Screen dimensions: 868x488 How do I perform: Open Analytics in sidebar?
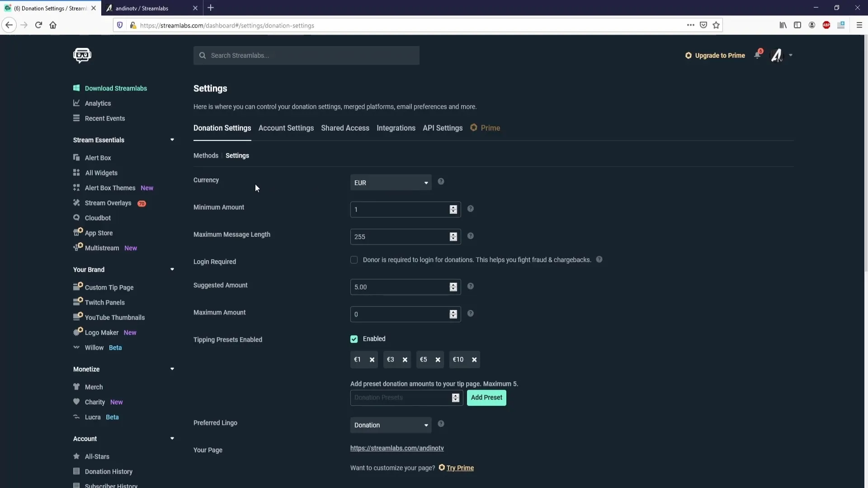click(x=98, y=103)
